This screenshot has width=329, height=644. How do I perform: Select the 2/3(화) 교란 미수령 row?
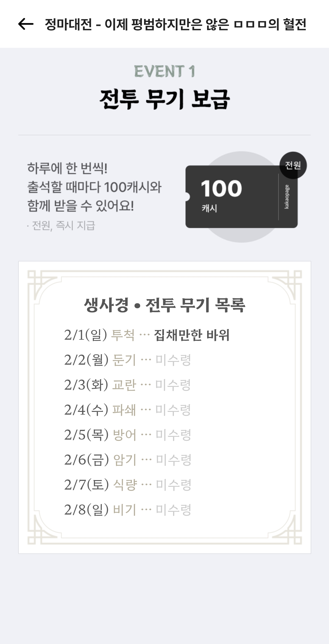tap(127, 385)
